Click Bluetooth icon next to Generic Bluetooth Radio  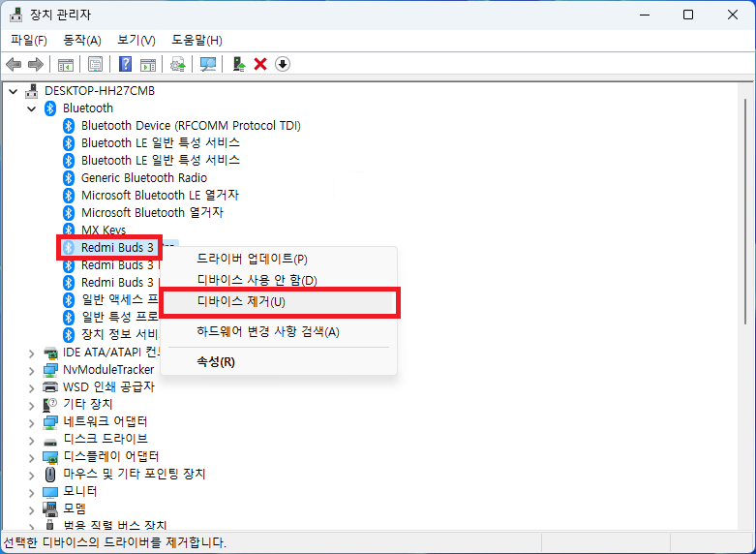[69, 178]
